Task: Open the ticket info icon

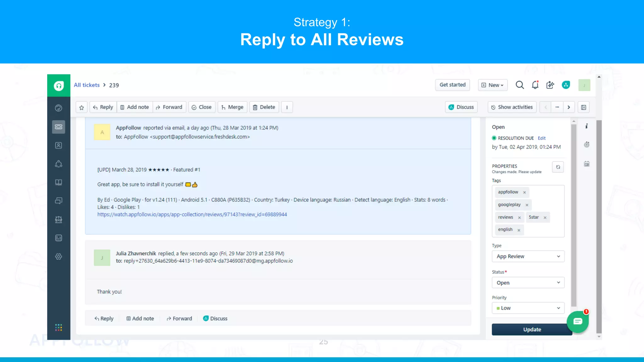Action: tap(586, 126)
